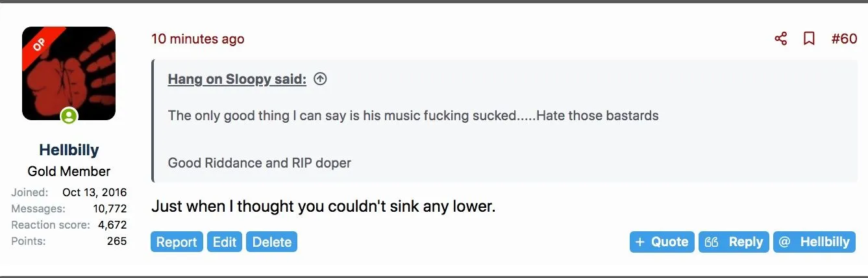Image resolution: width=868 pixels, height=278 pixels.
Task: Click the green online status indicator
Action: point(69,116)
